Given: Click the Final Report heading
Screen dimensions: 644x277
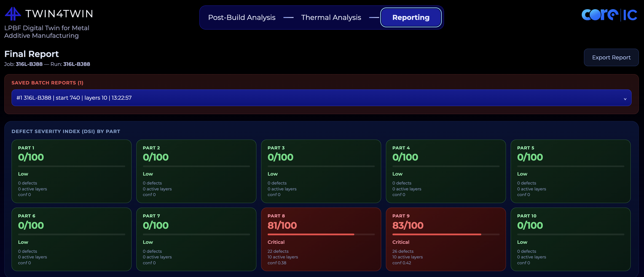Looking at the screenshot, I should (31, 54).
